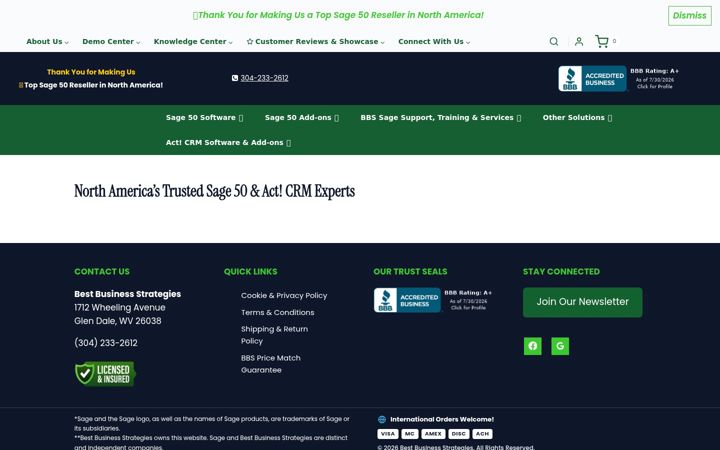Open the Cookie & Privacy Policy link
Image resolution: width=720 pixels, height=450 pixels.
pos(284,295)
